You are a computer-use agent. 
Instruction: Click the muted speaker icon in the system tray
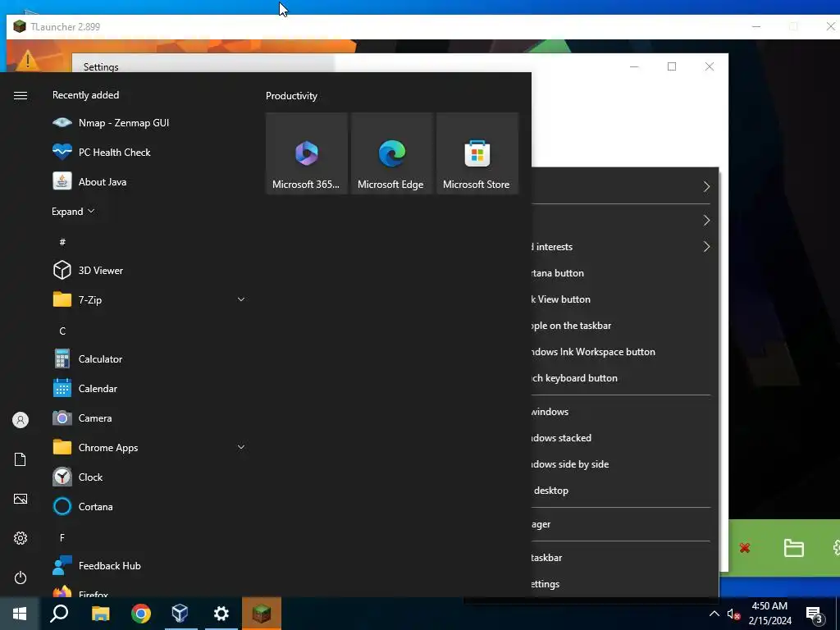click(733, 614)
